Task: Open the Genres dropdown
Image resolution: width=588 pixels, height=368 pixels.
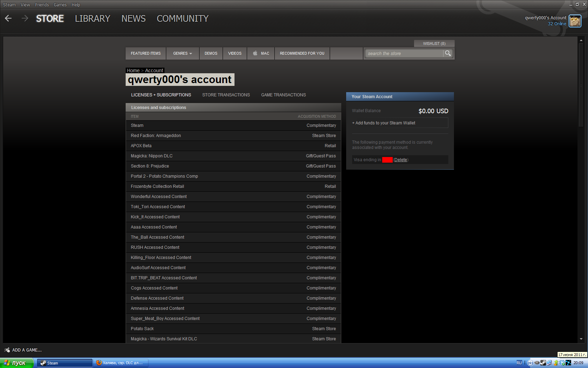Action: click(x=183, y=53)
